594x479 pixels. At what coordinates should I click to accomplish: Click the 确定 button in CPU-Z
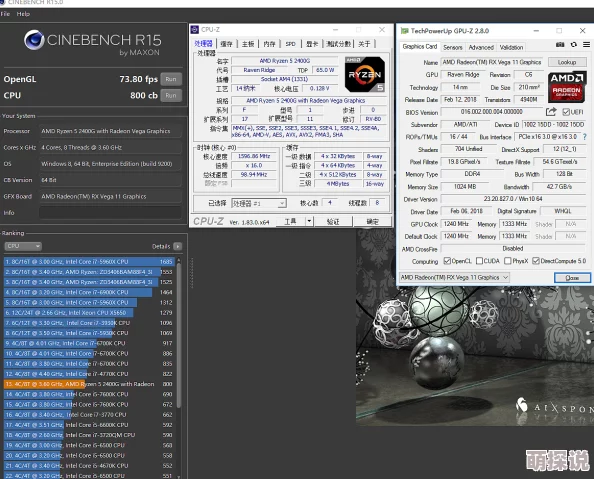(372, 221)
